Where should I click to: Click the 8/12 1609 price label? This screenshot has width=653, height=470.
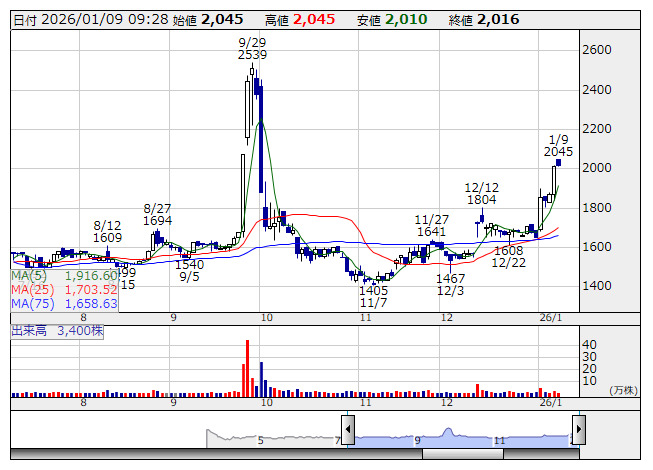click(107, 231)
